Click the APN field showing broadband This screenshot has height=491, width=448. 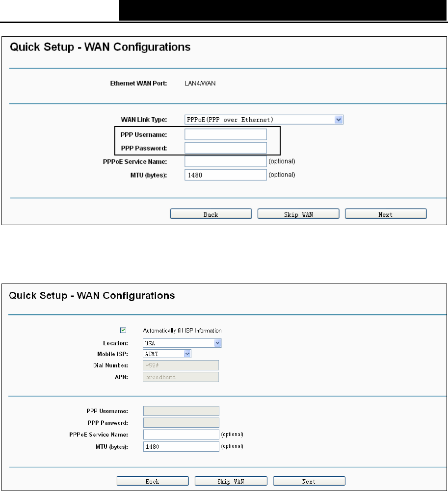[181, 377]
